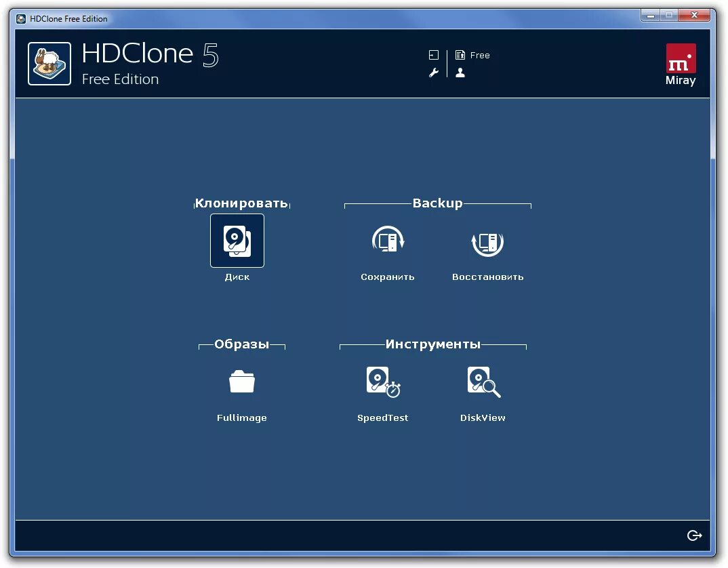728x568 pixels.
Task: Click the HDClone title bar app icon
Action: pos(21,19)
